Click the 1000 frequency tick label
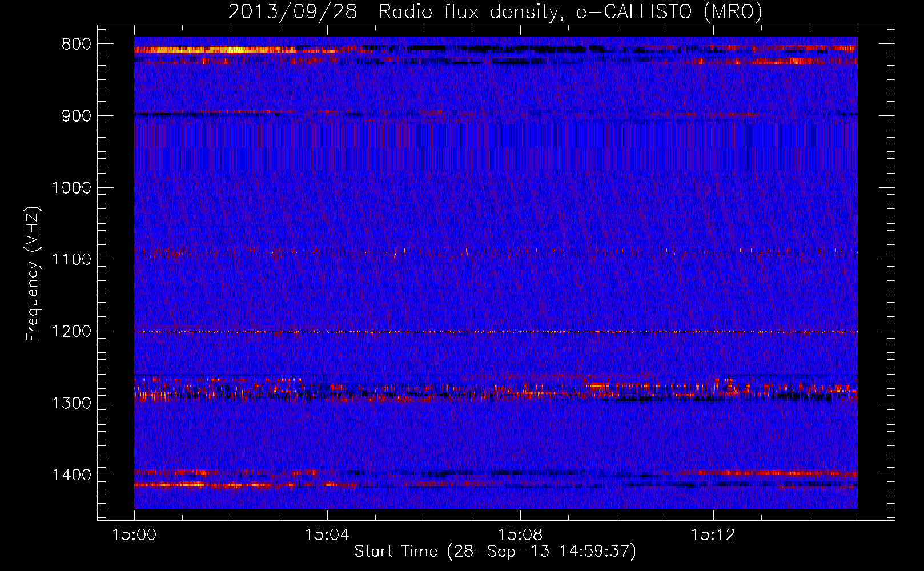This screenshot has height=571, width=924. click(x=72, y=188)
